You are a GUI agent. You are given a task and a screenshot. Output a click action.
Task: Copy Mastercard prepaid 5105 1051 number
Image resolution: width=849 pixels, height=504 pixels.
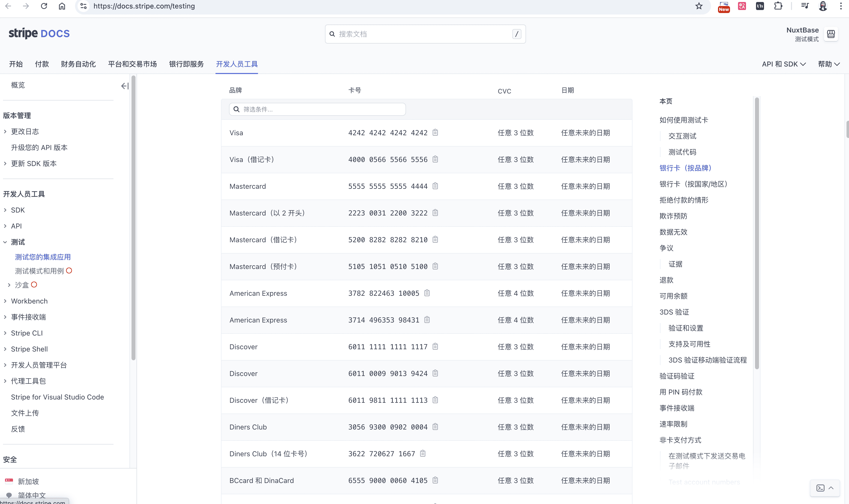[435, 266]
